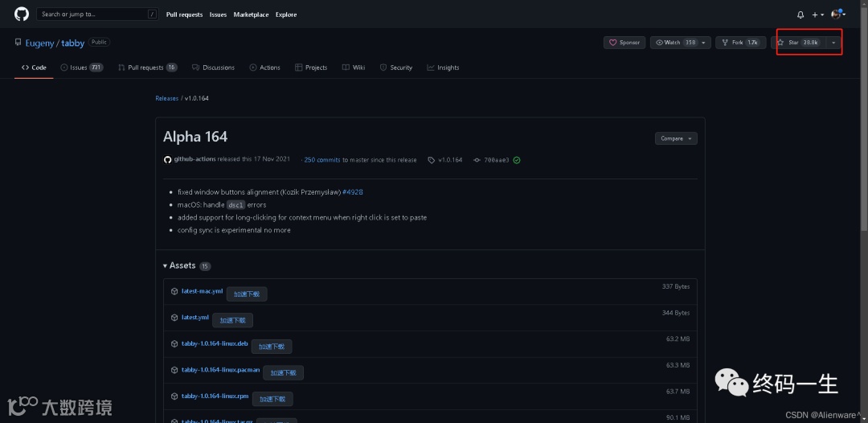Screen dimensions: 868x423
Task: Click package icon beside latest.yml
Action: [174, 317]
